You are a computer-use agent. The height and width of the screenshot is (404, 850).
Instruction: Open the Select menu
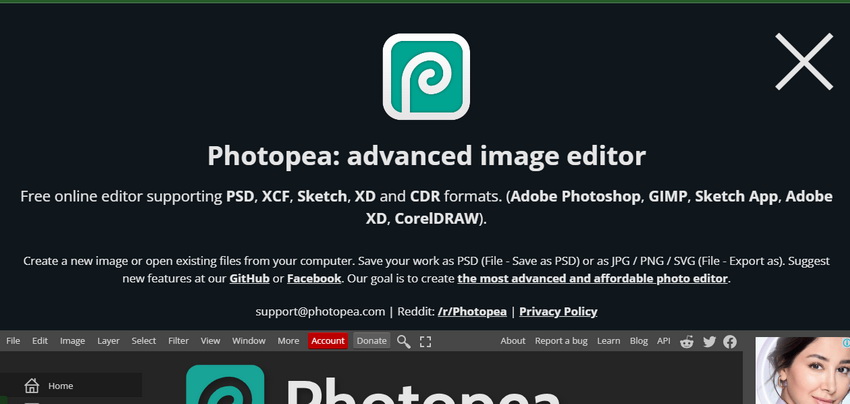pos(144,341)
